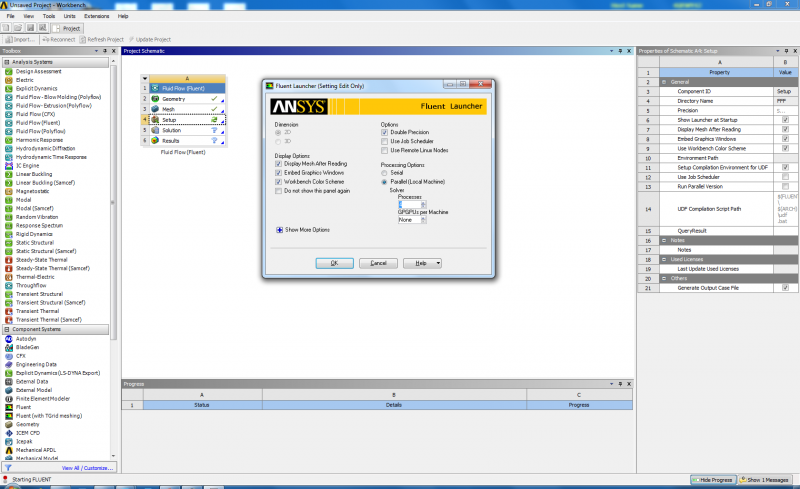Select Parallel (Local Machine) option
This screenshot has width=800, height=489.
click(384, 182)
